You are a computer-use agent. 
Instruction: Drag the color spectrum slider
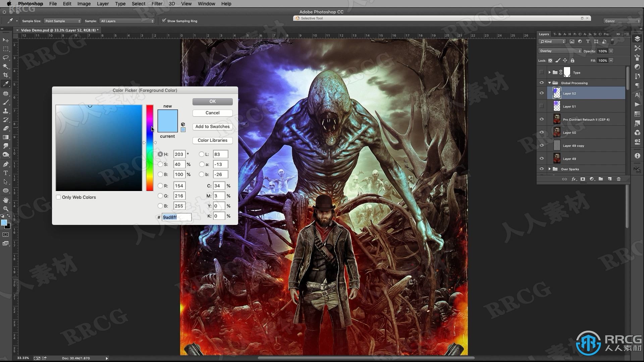[150, 142]
